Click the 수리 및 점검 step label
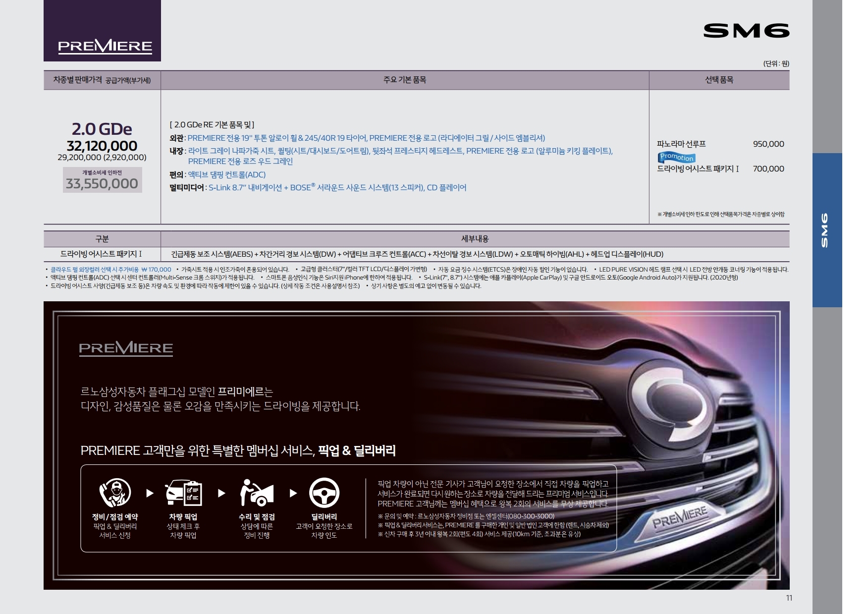This screenshot has height=614, width=868. point(257,517)
